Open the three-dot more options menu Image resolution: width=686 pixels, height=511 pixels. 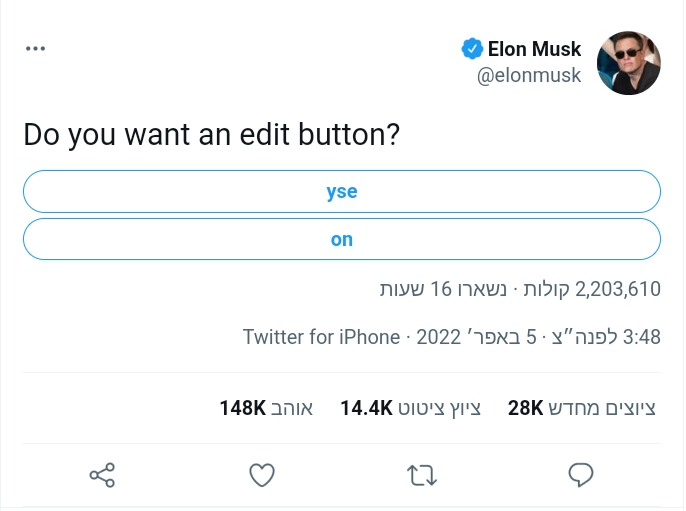tap(36, 48)
